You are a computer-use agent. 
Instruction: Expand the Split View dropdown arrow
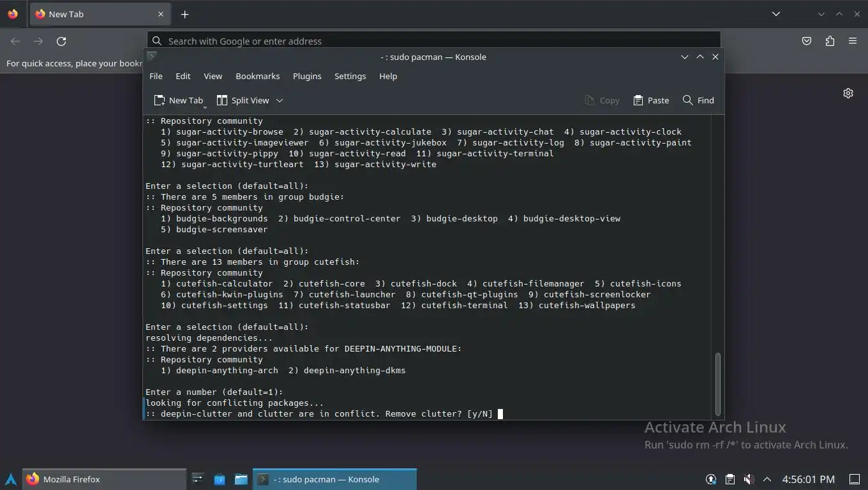(280, 100)
